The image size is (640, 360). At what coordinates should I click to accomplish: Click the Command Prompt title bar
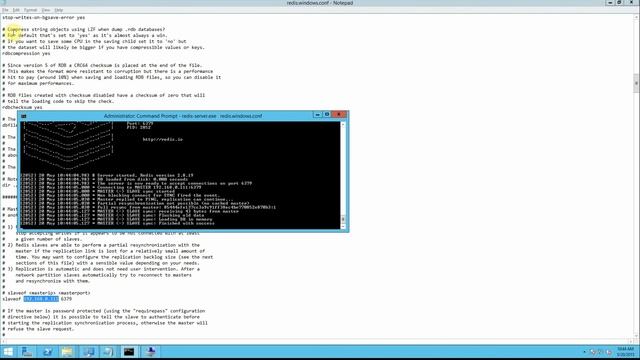pos(183,116)
